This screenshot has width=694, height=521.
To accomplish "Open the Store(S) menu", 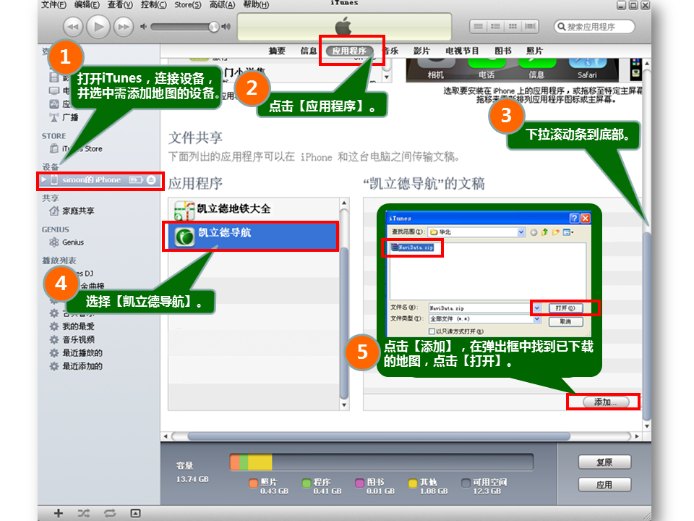I will [188, 5].
